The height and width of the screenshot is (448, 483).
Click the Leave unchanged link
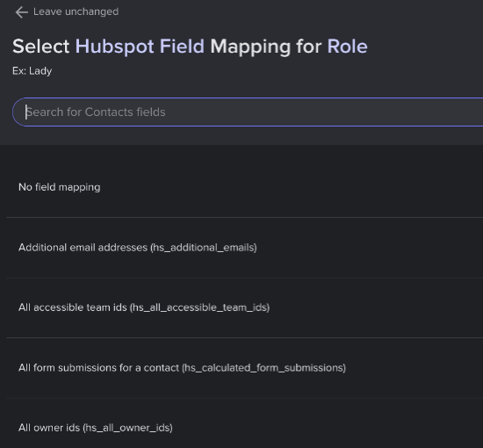coord(76,11)
